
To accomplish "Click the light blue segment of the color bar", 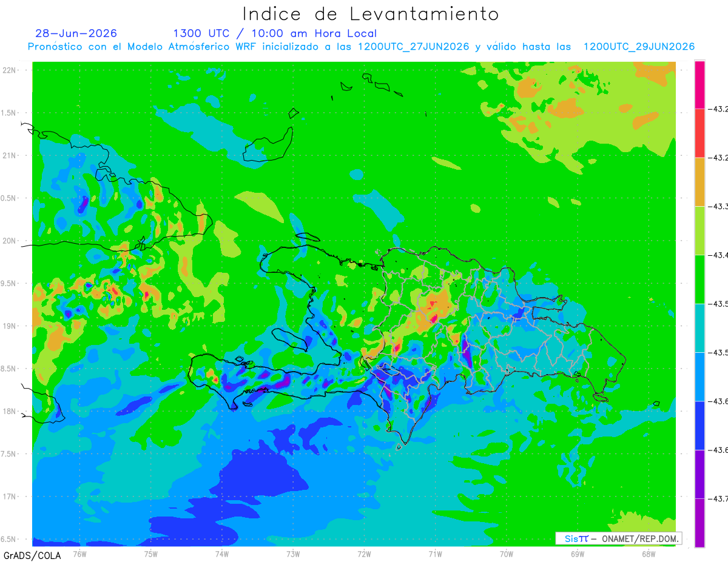I will [x=699, y=376].
